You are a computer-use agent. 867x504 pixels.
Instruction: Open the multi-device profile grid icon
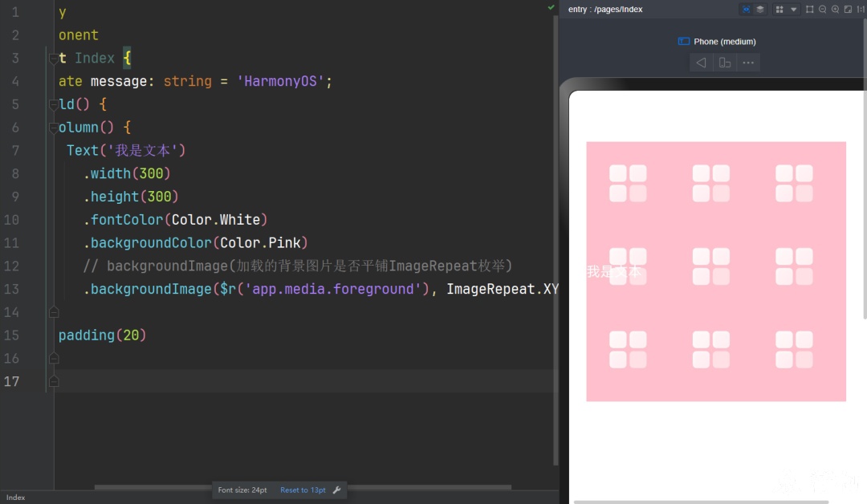click(x=779, y=10)
